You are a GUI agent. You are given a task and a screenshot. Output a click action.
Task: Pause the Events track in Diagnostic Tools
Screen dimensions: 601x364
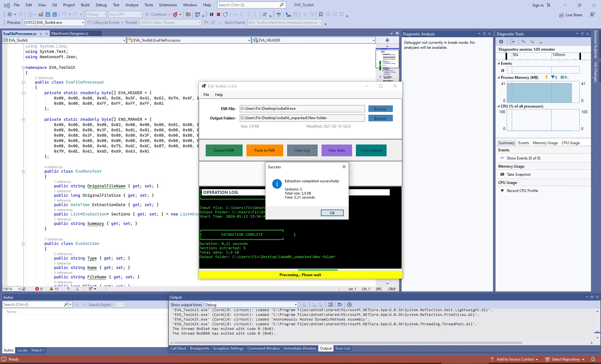503,70
